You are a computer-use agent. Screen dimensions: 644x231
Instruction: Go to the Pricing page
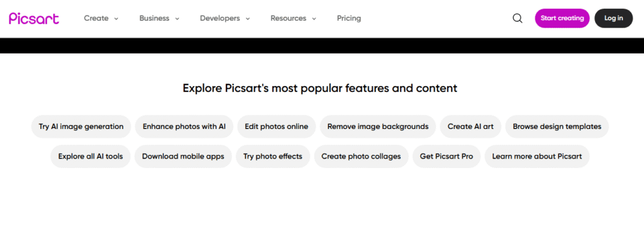tap(348, 18)
